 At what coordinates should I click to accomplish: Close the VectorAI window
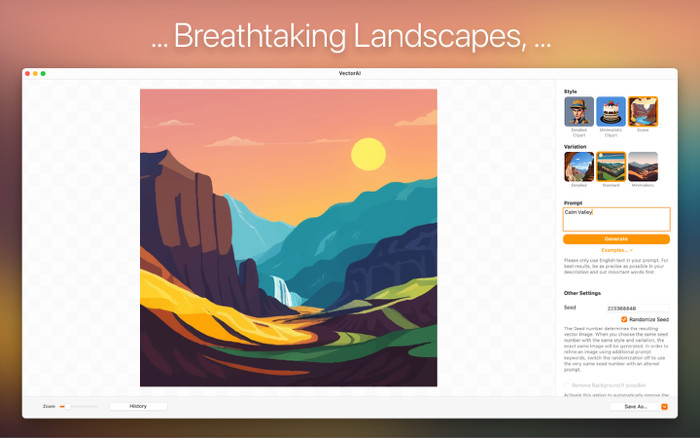28,74
